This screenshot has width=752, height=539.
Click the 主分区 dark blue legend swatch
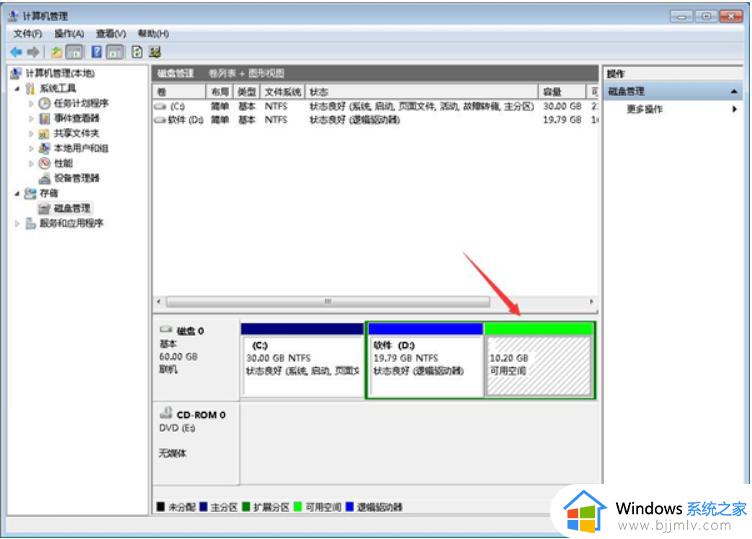[x=203, y=506]
